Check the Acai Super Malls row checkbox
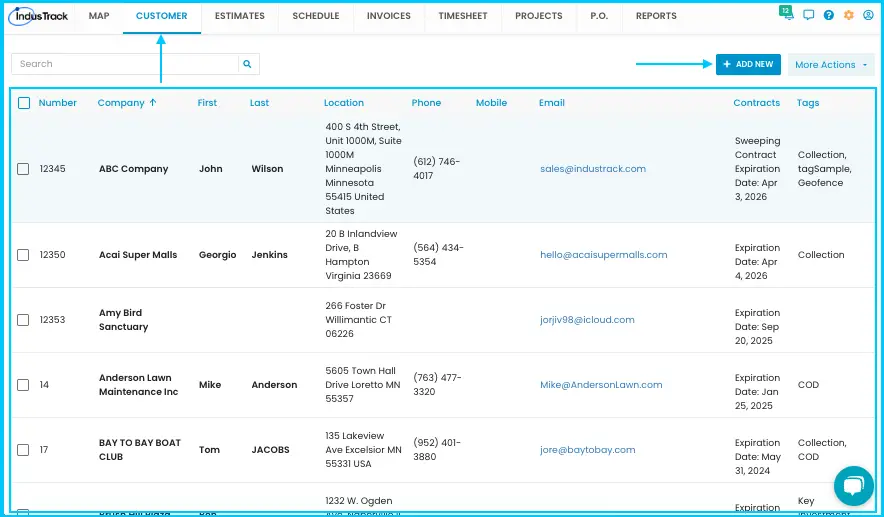The image size is (884, 517). (x=23, y=255)
